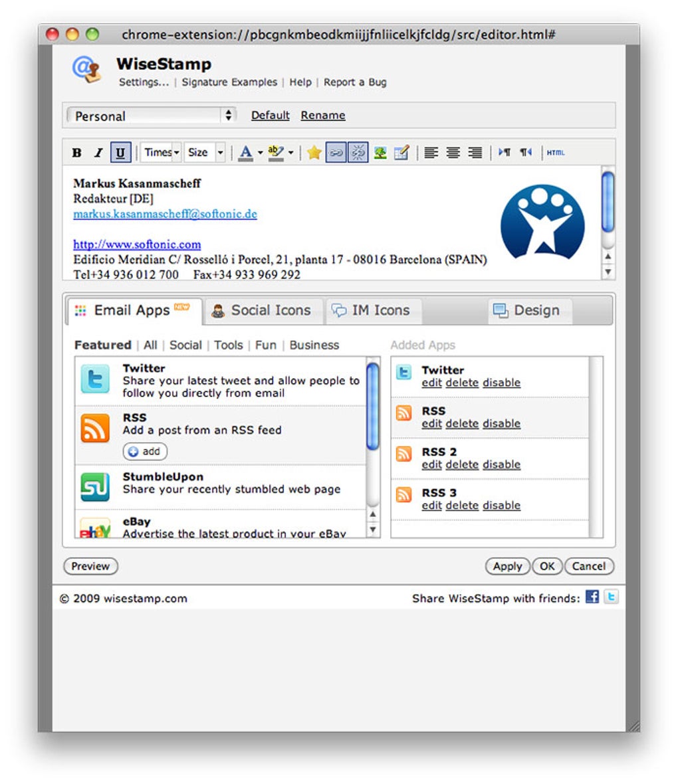Disable the Twitter app in Added Apps

[x=501, y=383]
